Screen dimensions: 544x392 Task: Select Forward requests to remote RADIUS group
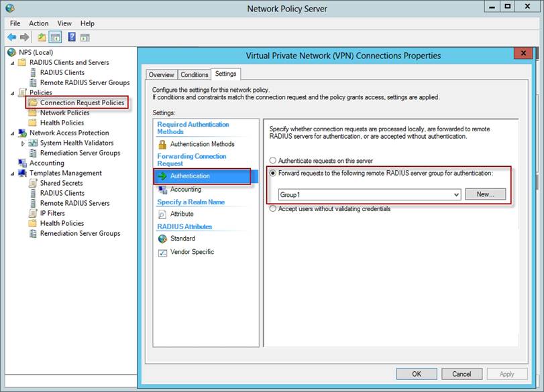click(273, 174)
